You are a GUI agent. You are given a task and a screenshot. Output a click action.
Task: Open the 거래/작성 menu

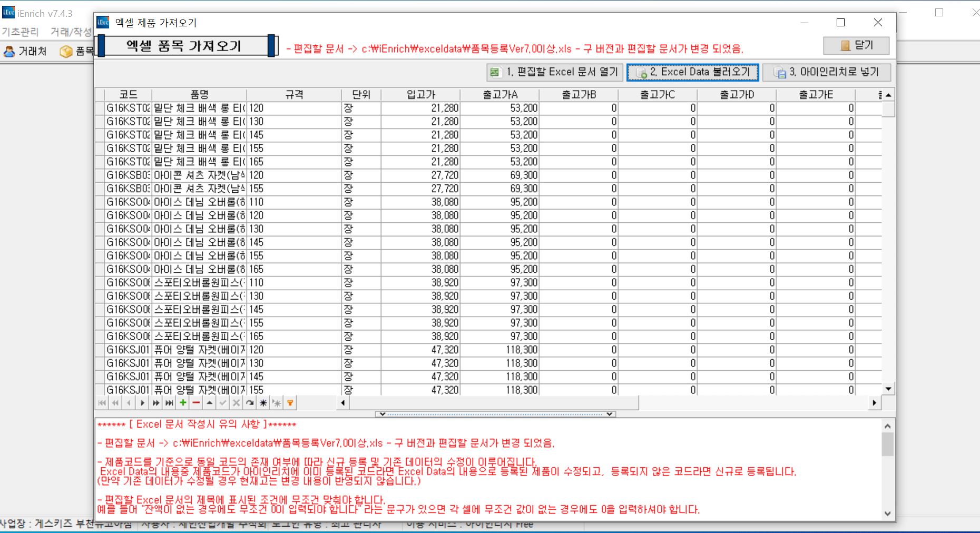coord(71,32)
